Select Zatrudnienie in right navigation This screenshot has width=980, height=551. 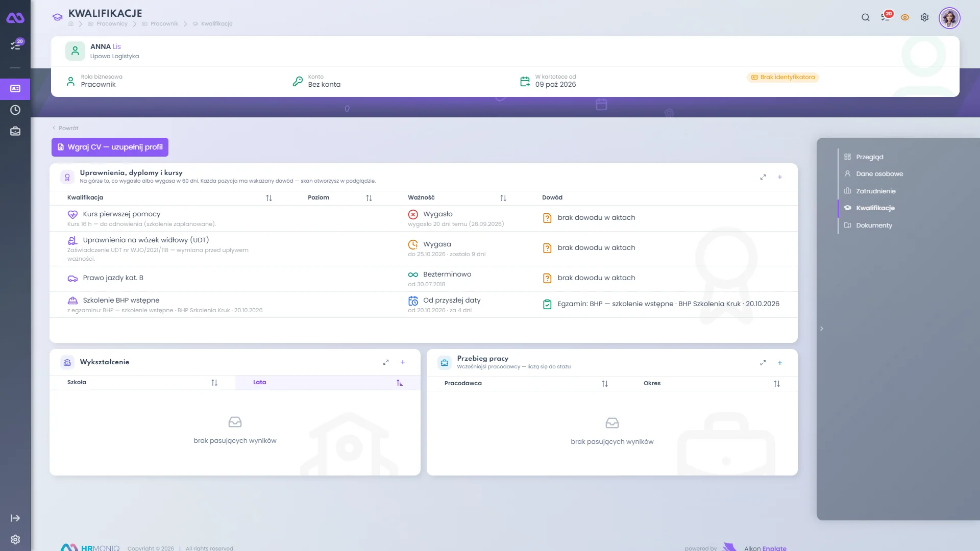pos(870,191)
